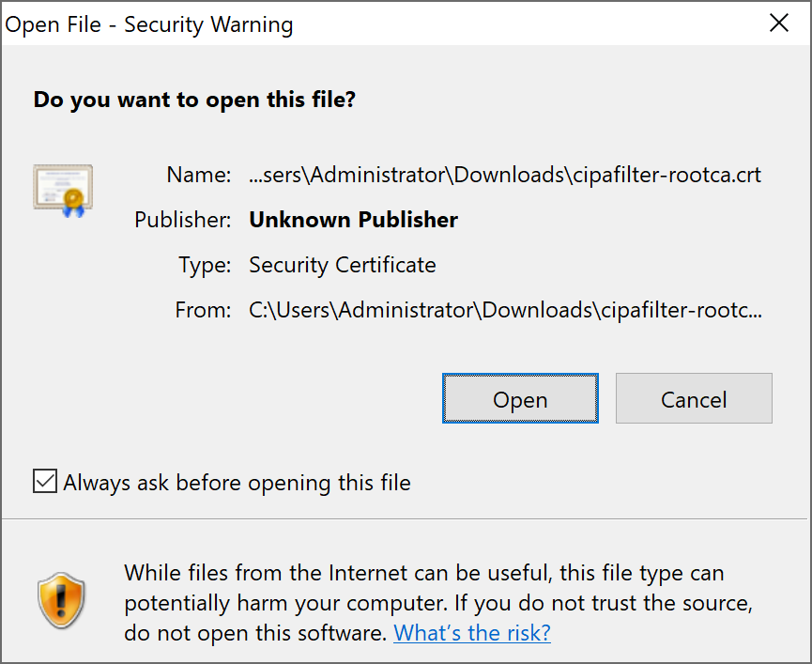
Task: Uncheck Always ask before opening this file
Action: pos(44,482)
